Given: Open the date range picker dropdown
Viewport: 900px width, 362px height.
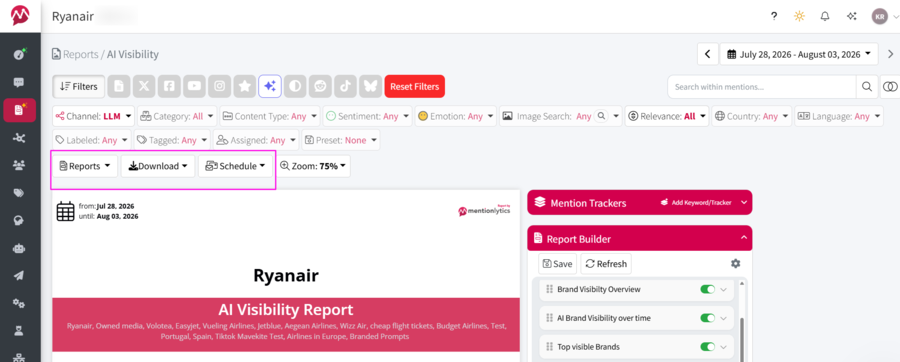Looking at the screenshot, I should 799,55.
